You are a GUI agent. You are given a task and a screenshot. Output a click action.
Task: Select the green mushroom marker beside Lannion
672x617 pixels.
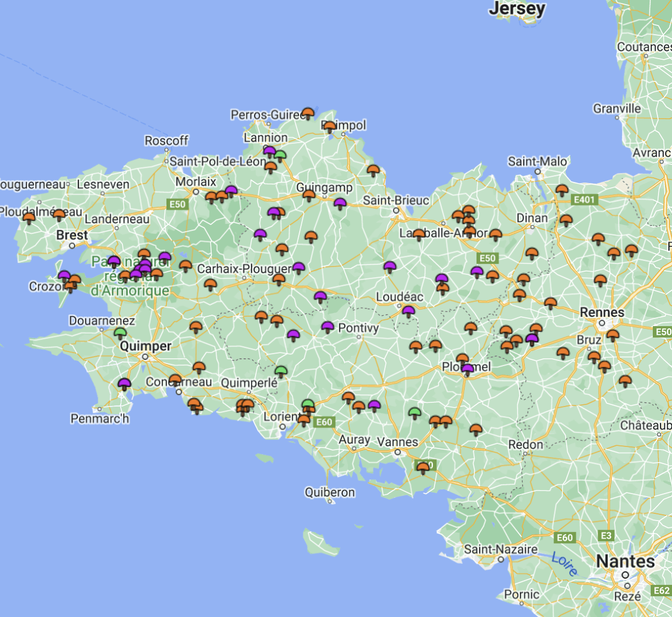[280, 156]
